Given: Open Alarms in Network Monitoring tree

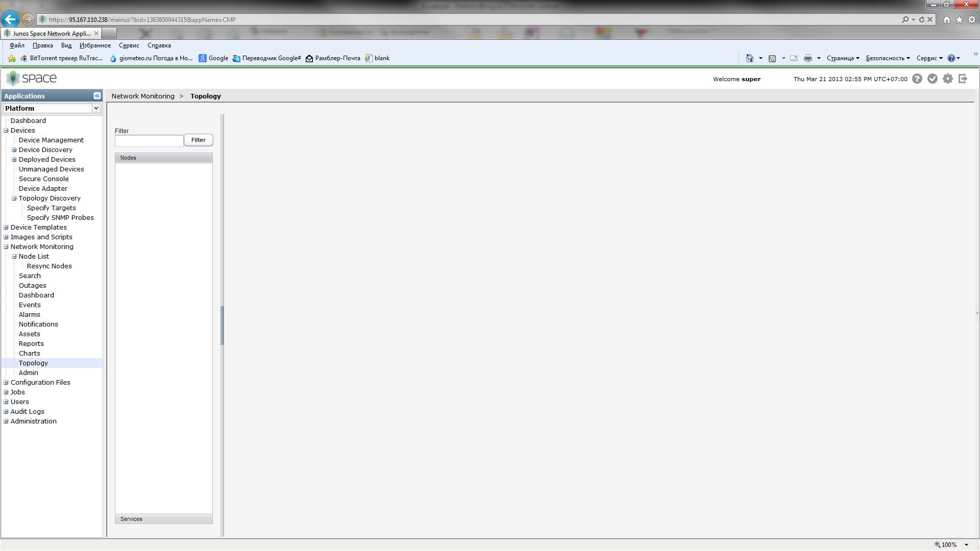Looking at the screenshot, I should [x=30, y=315].
